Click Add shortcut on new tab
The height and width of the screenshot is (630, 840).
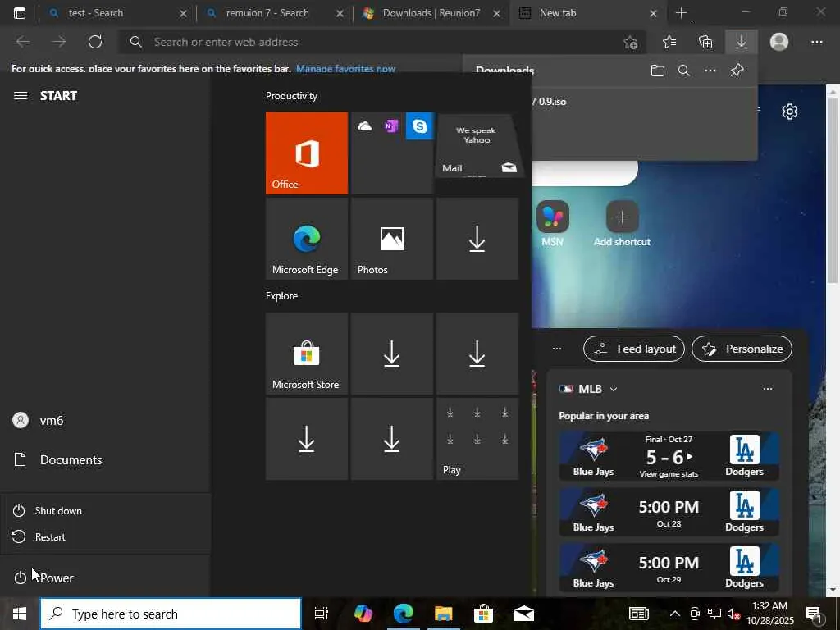pyautogui.click(x=622, y=223)
